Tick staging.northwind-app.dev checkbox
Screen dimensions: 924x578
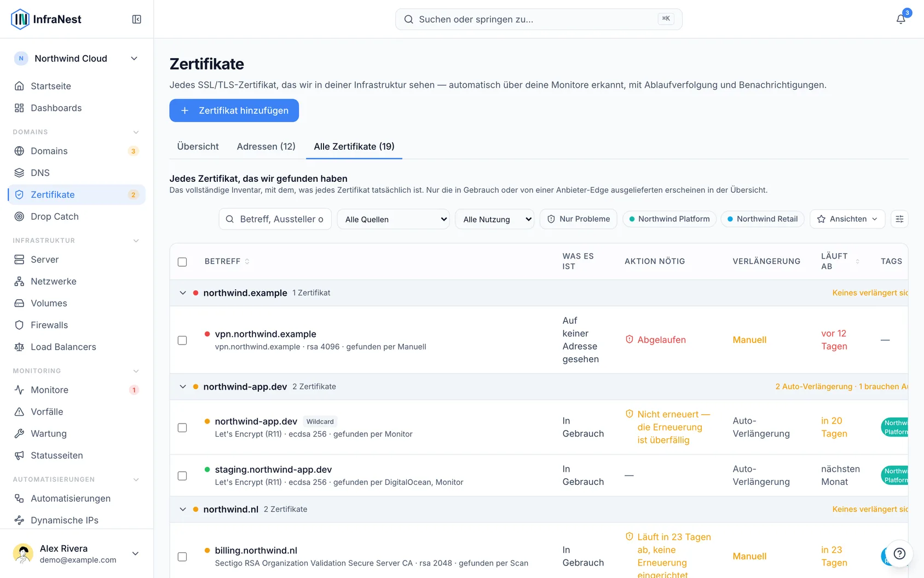(182, 476)
